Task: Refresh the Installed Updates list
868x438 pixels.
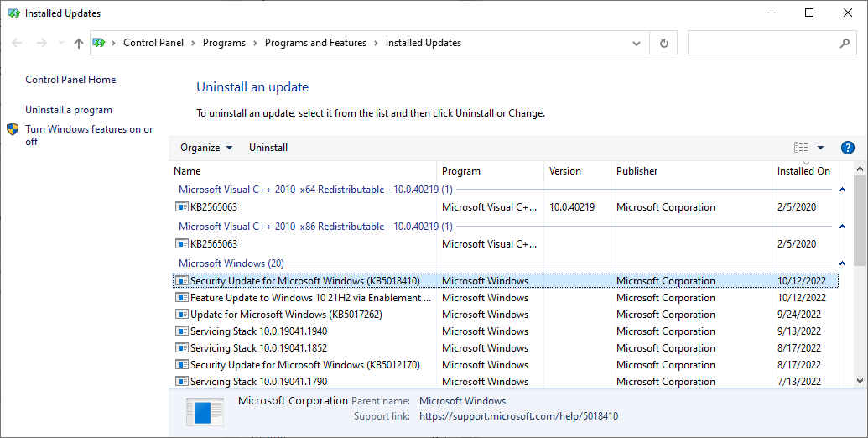Action: [x=663, y=43]
